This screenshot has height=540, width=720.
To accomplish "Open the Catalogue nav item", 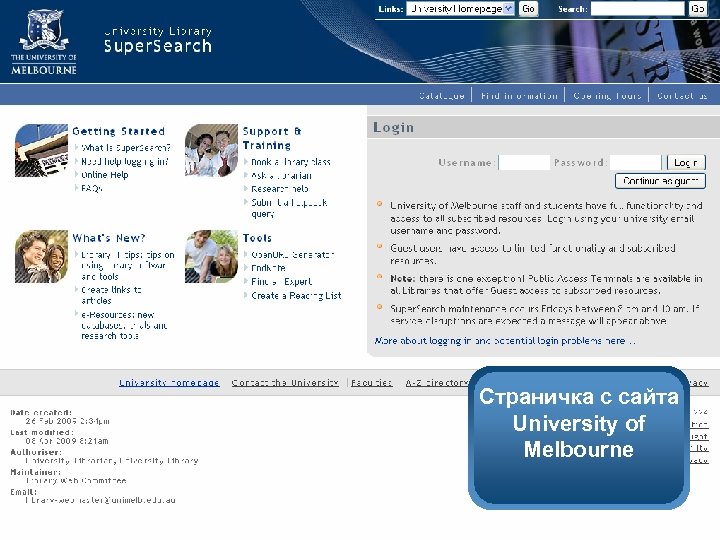I will (x=441, y=96).
